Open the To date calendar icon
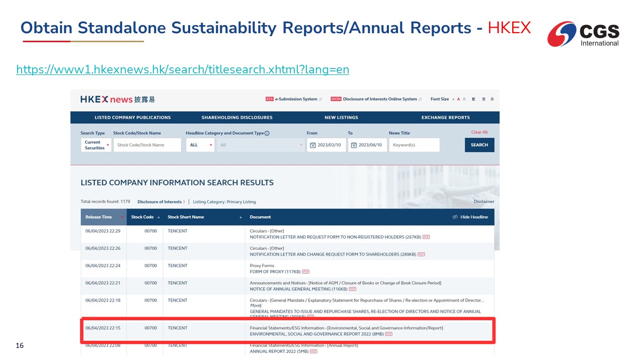644x362 pixels. pyautogui.click(x=354, y=145)
